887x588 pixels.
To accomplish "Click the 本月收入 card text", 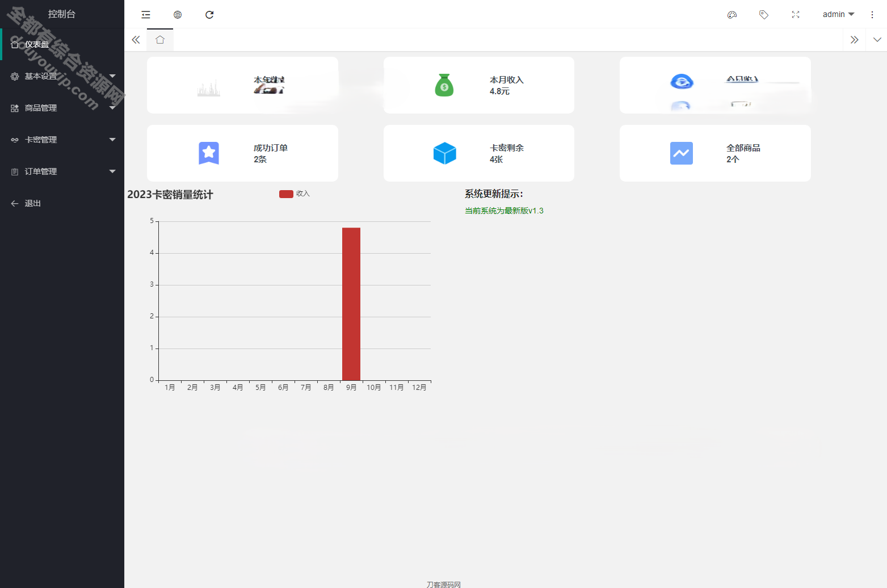I will 507,80.
